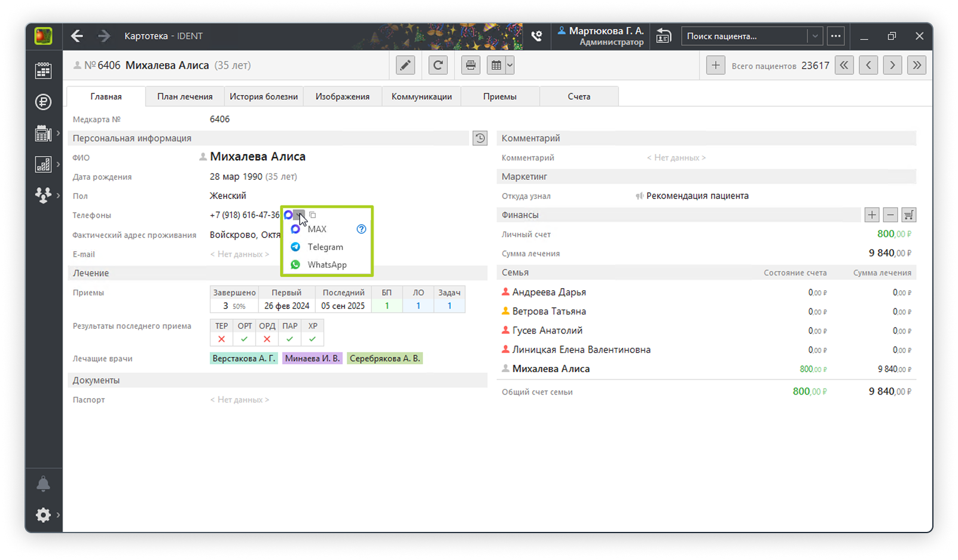Open the finances ruble icon in sidebar
This screenshot has height=560, width=958.
43,102
